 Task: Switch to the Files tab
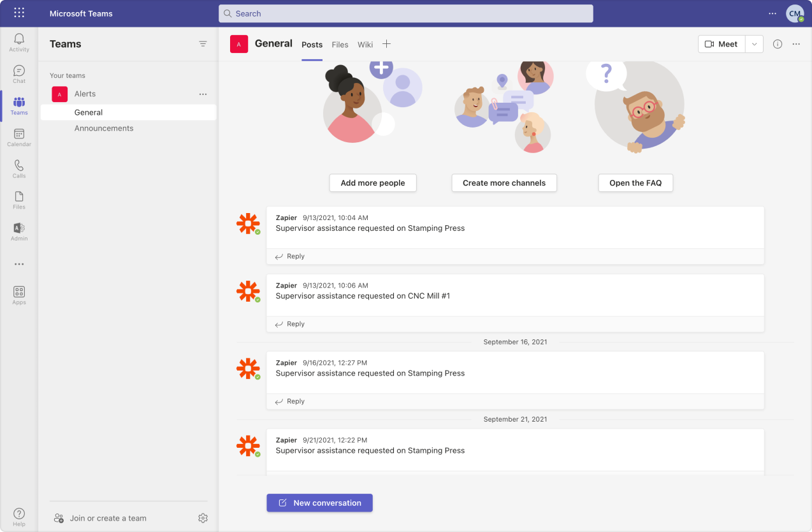click(x=340, y=45)
